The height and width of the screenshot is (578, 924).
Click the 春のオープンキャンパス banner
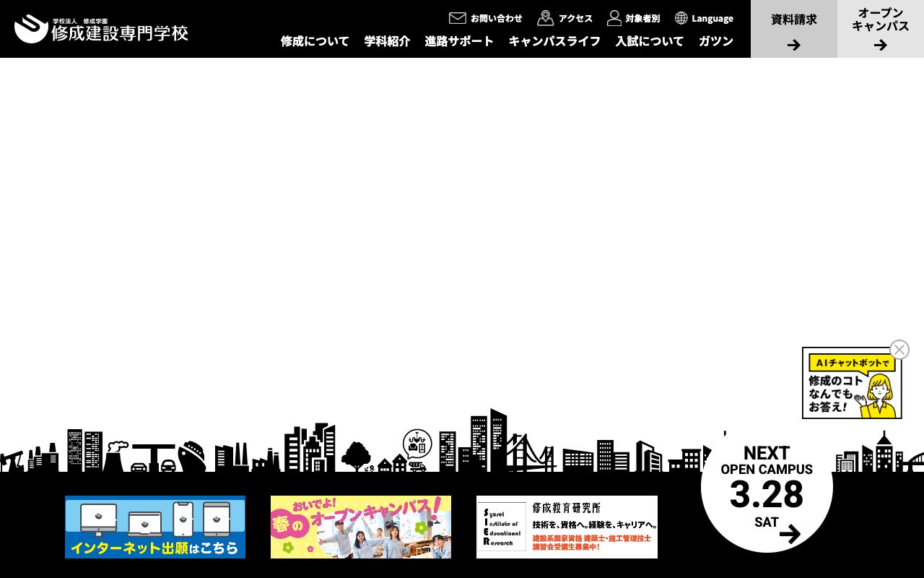360,527
